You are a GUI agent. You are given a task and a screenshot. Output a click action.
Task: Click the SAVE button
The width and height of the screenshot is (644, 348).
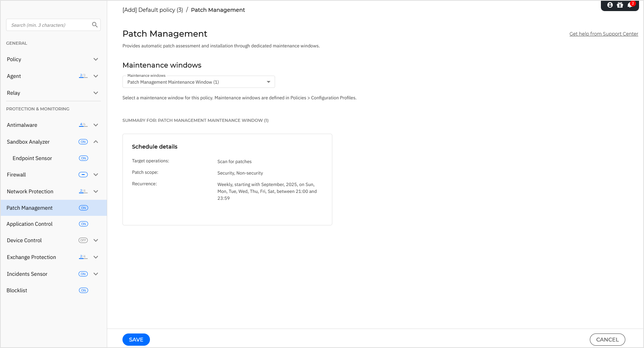coord(136,339)
